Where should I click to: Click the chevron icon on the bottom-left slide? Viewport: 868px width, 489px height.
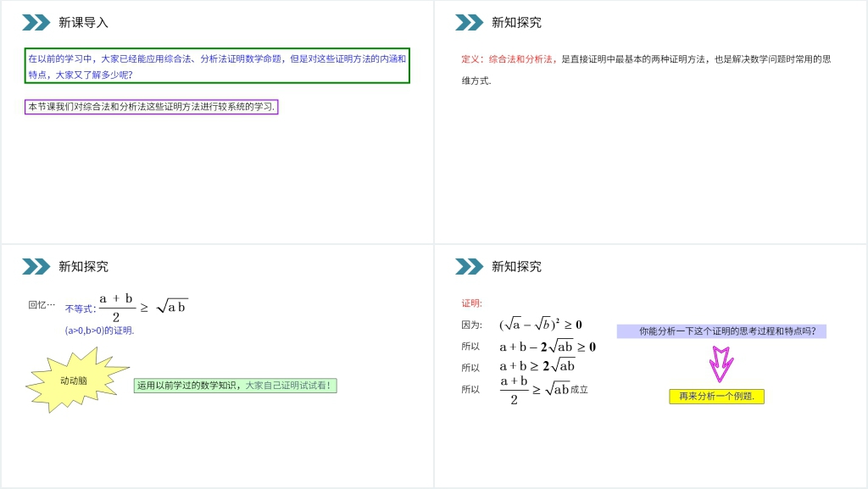pyautogui.click(x=36, y=267)
